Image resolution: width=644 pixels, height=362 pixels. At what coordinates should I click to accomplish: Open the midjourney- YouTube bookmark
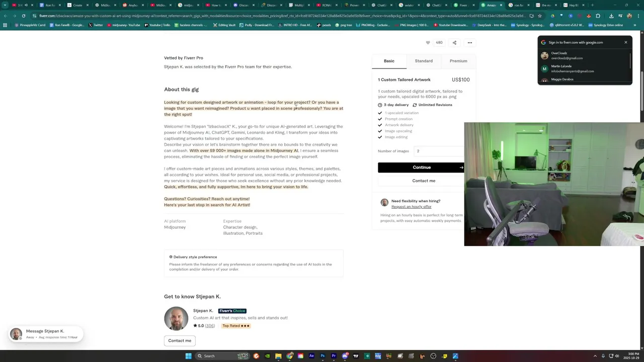pos(124,25)
